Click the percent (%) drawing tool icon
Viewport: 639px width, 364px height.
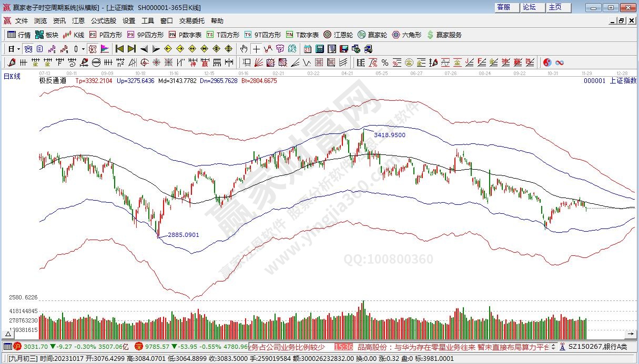click(384, 63)
